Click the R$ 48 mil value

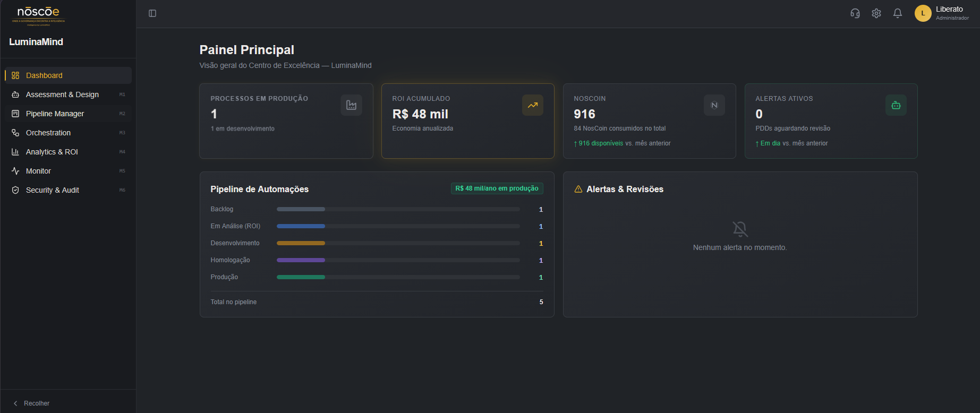[420, 114]
